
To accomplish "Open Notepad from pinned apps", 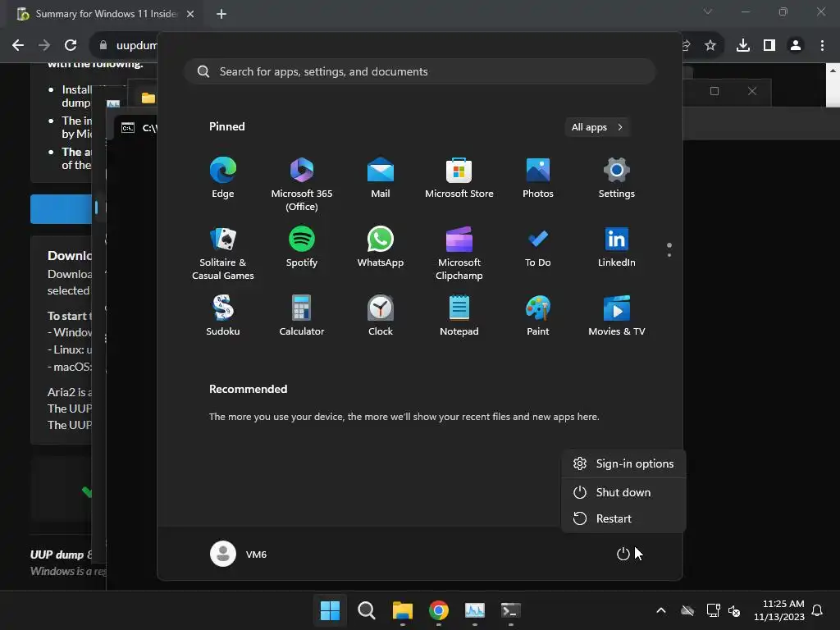I will point(459,316).
